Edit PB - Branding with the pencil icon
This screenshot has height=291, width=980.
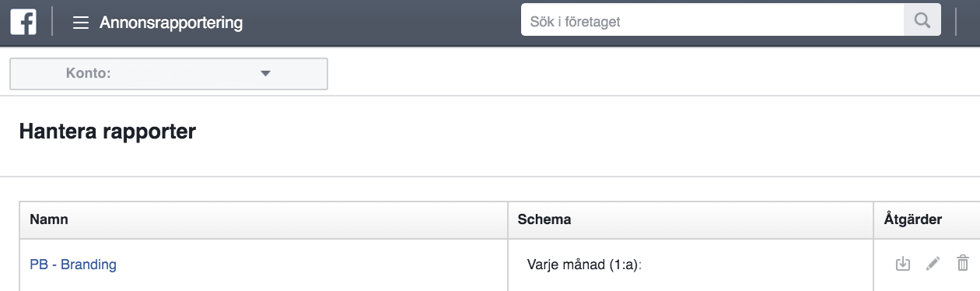933,263
